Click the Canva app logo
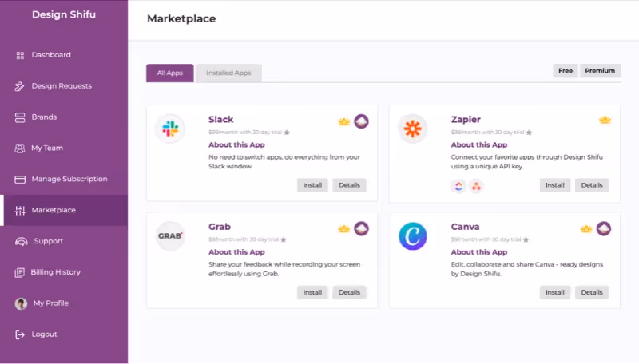The height and width of the screenshot is (364, 639). click(412, 236)
